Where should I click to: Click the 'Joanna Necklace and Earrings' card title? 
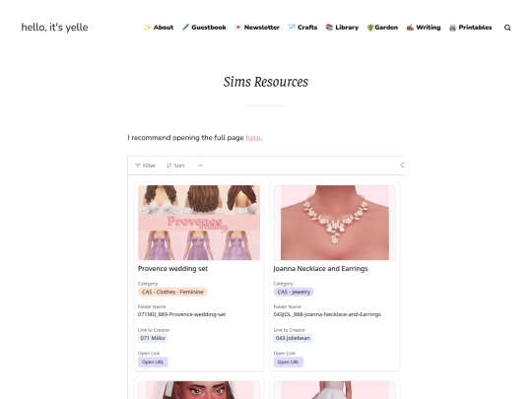click(x=320, y=268)
